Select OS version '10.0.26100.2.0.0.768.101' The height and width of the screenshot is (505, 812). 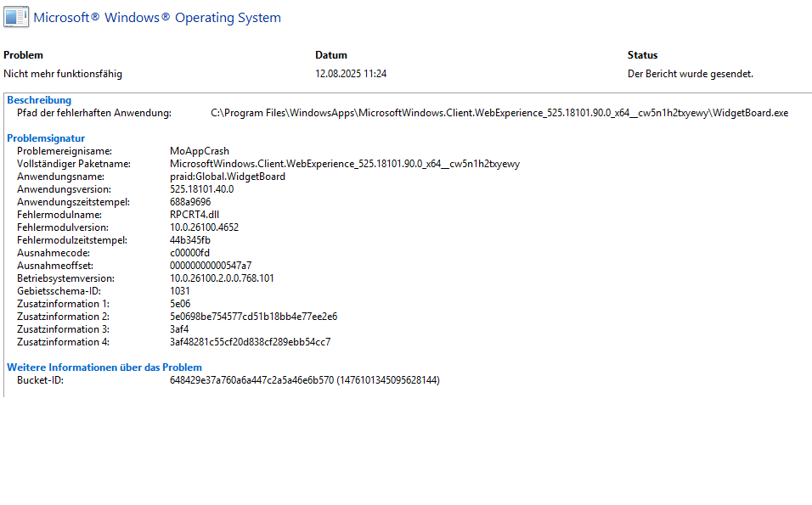coord(222,278)
